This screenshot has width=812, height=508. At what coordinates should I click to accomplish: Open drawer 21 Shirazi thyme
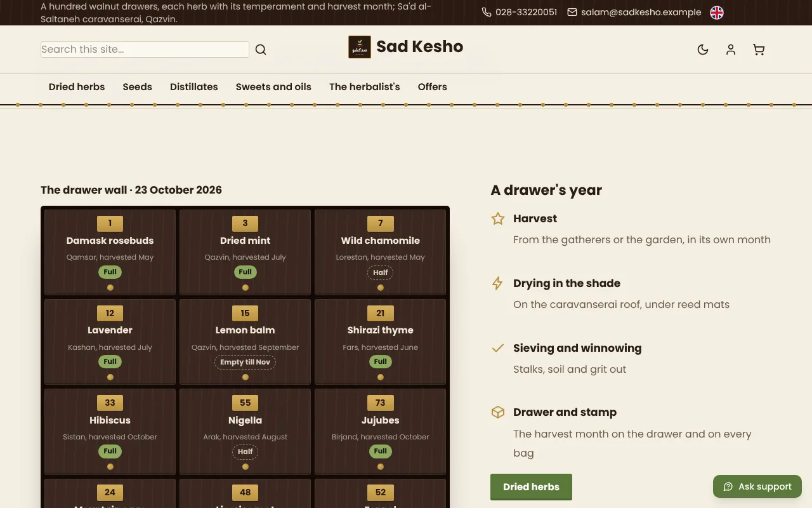coord(381,342)
